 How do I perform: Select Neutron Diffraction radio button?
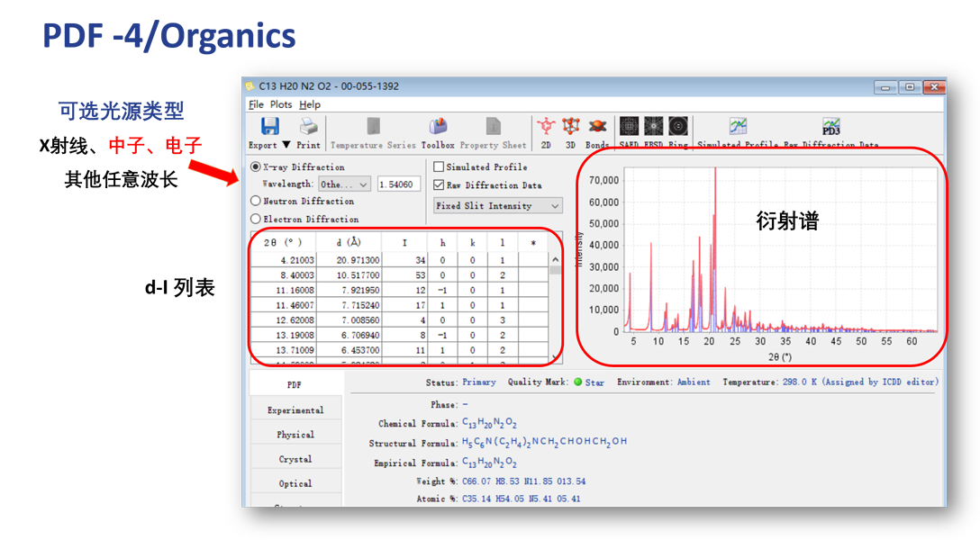[256, 201]
